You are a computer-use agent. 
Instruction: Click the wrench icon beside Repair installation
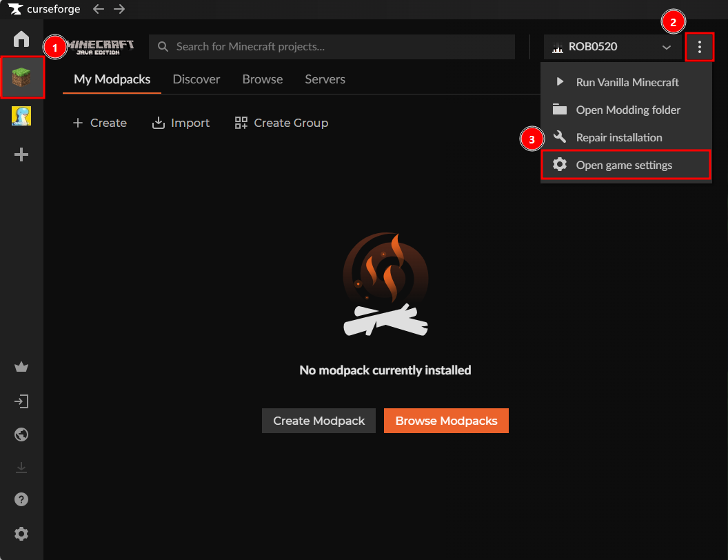click(560, 137)
